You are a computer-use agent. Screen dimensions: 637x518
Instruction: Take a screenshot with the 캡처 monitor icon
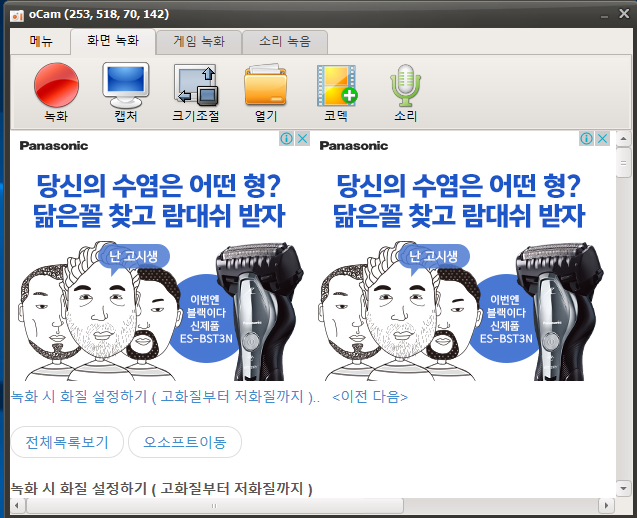coord(126,92)
